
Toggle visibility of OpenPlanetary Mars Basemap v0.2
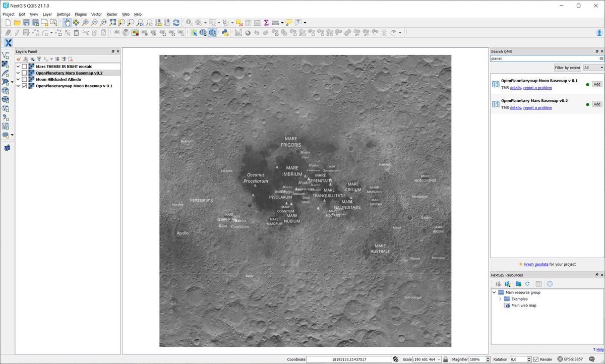click(24, 73)
